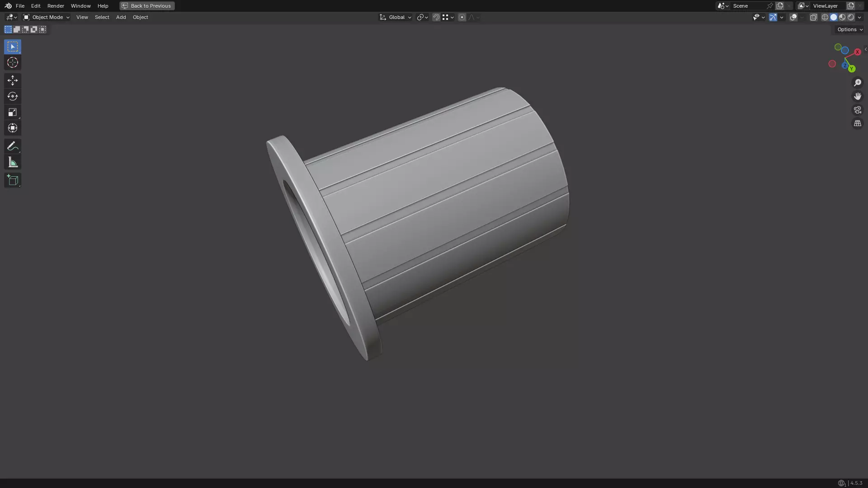The height and width of the screenshot is (488, 868).
Task: Activate the Rotate tool
Action: click(x=13, y=96)
